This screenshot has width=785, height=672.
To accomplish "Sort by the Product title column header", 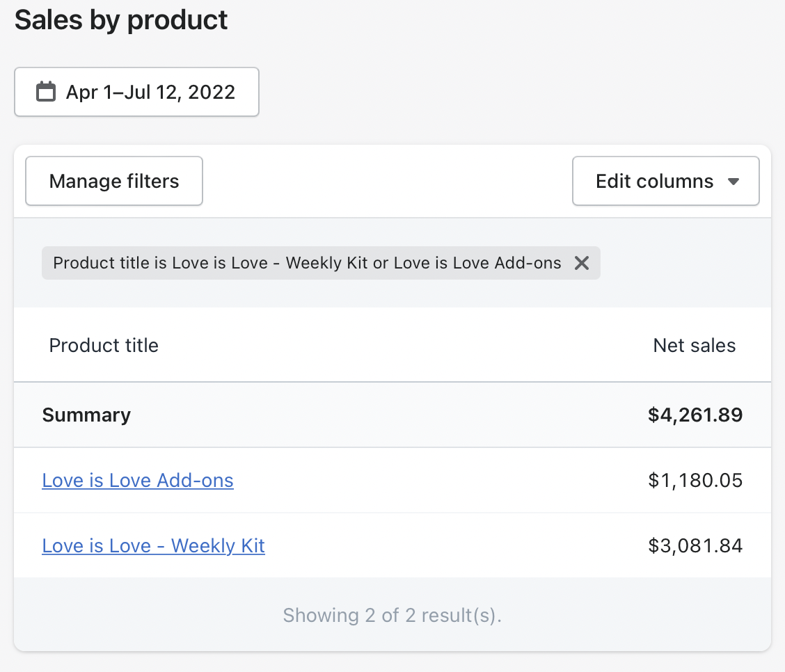I will point(104,345).
